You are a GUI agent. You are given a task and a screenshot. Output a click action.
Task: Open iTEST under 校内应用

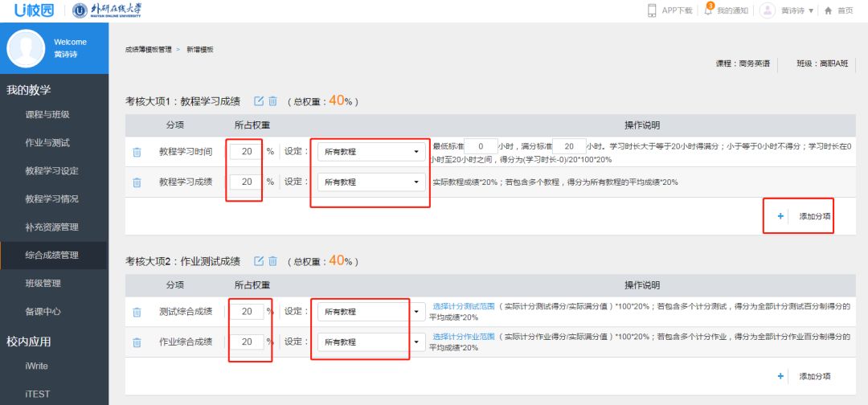click(x=38, y=394)
